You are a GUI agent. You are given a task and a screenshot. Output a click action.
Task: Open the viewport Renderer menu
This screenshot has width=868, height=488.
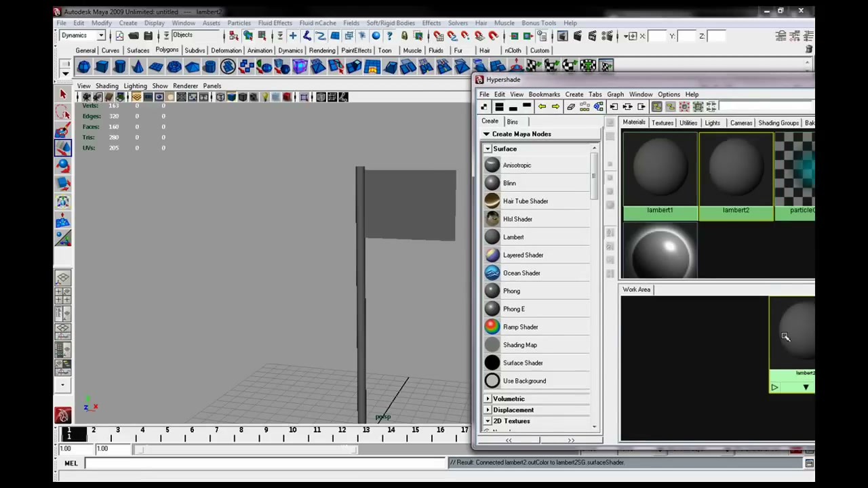[x=185, y=86]
